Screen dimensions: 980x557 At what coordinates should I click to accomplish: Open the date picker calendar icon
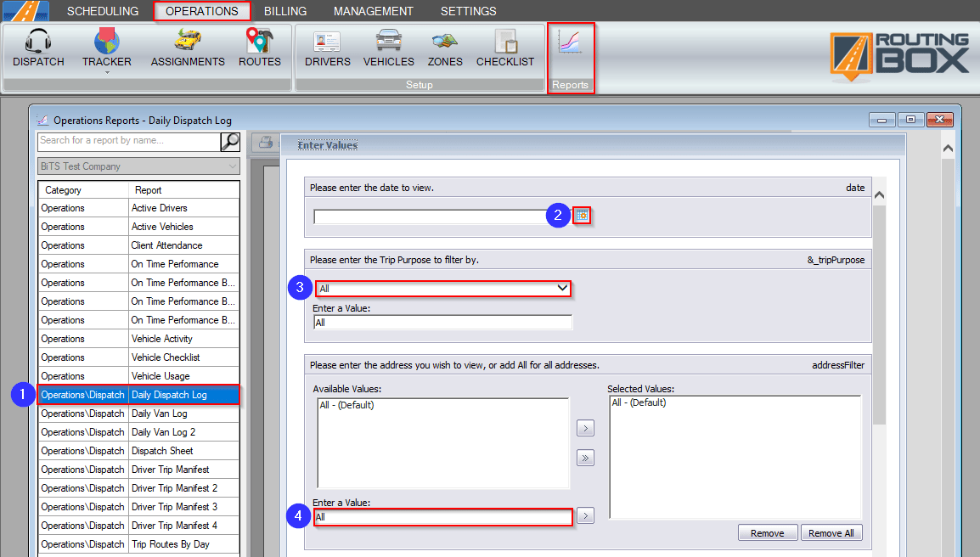pyautogui.click(x=582, y=215)
